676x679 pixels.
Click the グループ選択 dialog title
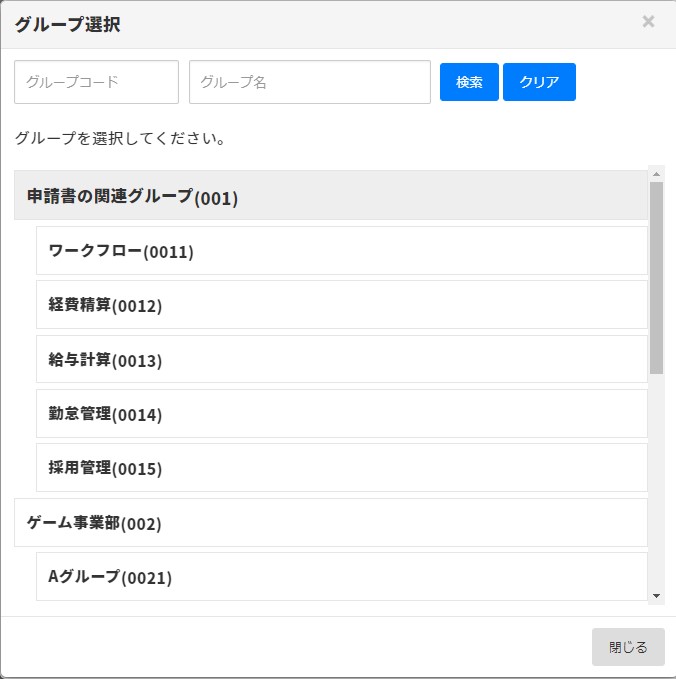[x=67, y=24]
